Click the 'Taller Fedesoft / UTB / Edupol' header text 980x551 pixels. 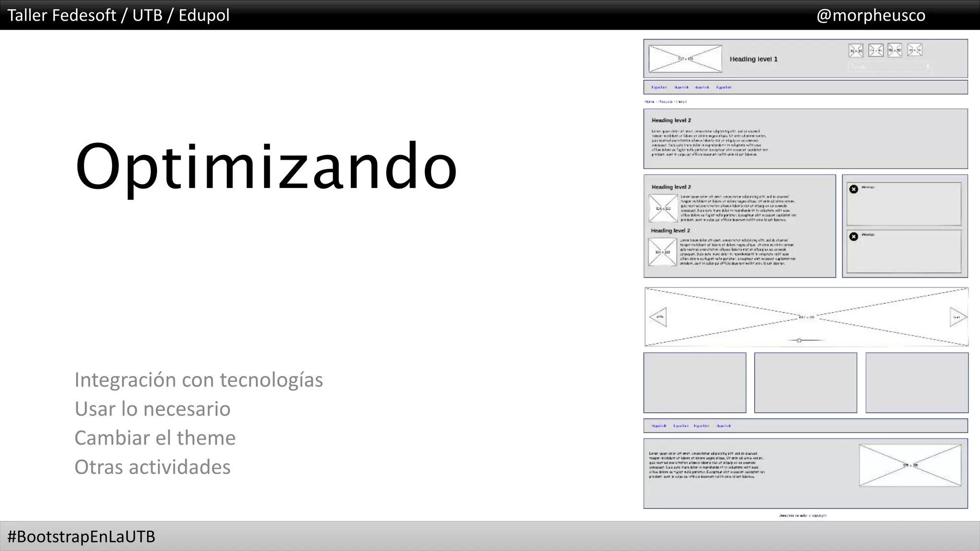tap(118, 15)
